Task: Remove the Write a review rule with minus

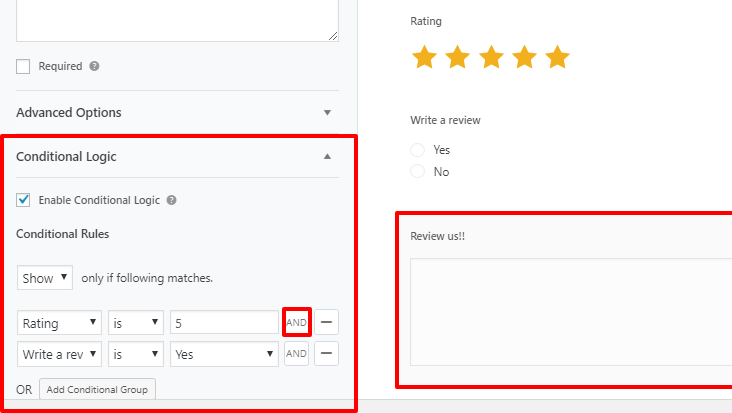Action: click(326, 353)
